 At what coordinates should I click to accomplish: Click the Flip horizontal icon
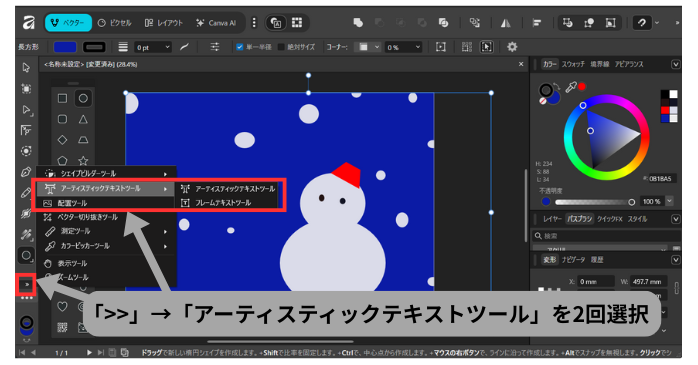coord(506,23)
